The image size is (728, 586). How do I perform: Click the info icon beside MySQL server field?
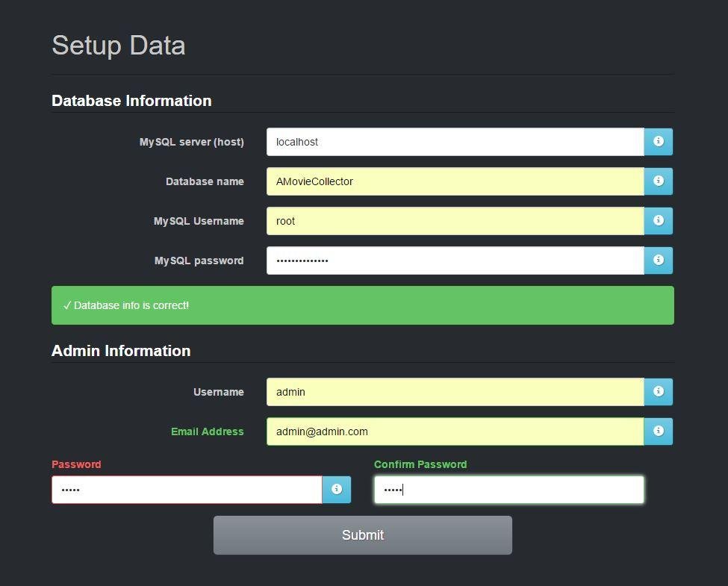click(658, 141)
